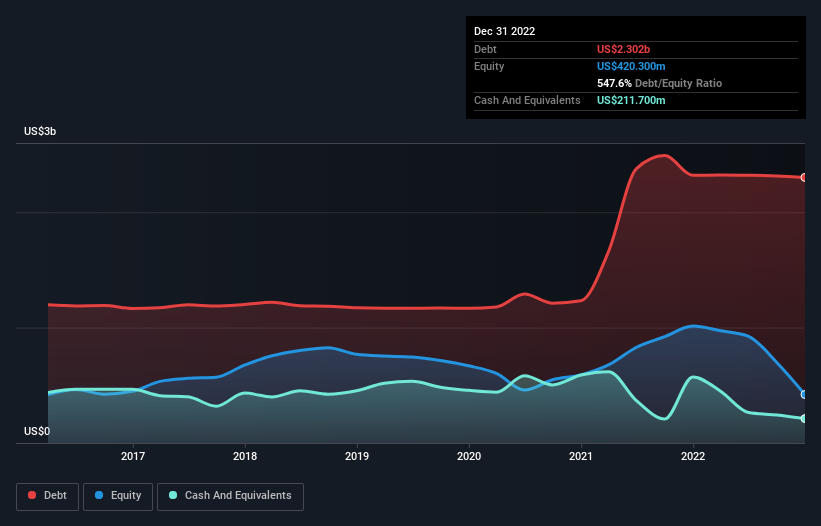The height and width of the screenshot is (526, 821).
Task: Click Cash And Equivalents label in tooltip
Action: pos(527,100)
